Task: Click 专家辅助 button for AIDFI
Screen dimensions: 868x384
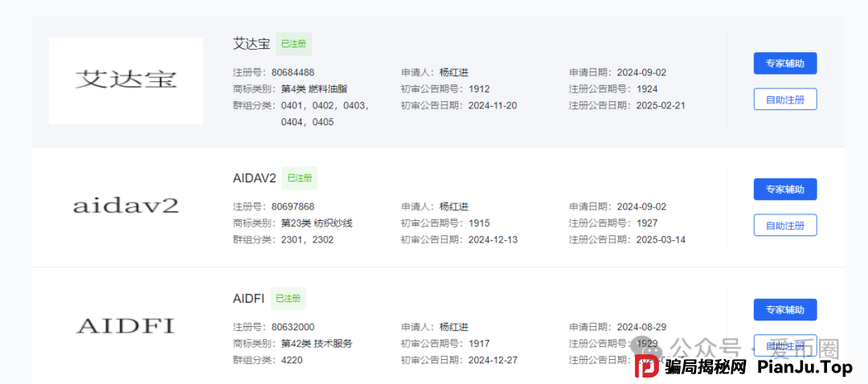Action: (785, 309)
